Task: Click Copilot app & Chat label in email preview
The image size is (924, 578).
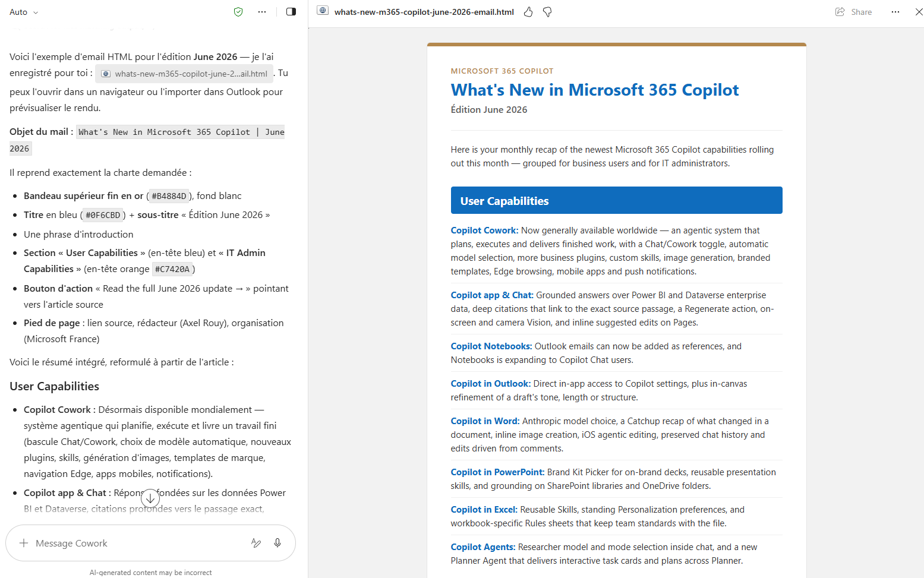Action: click(x=492, y=295)
